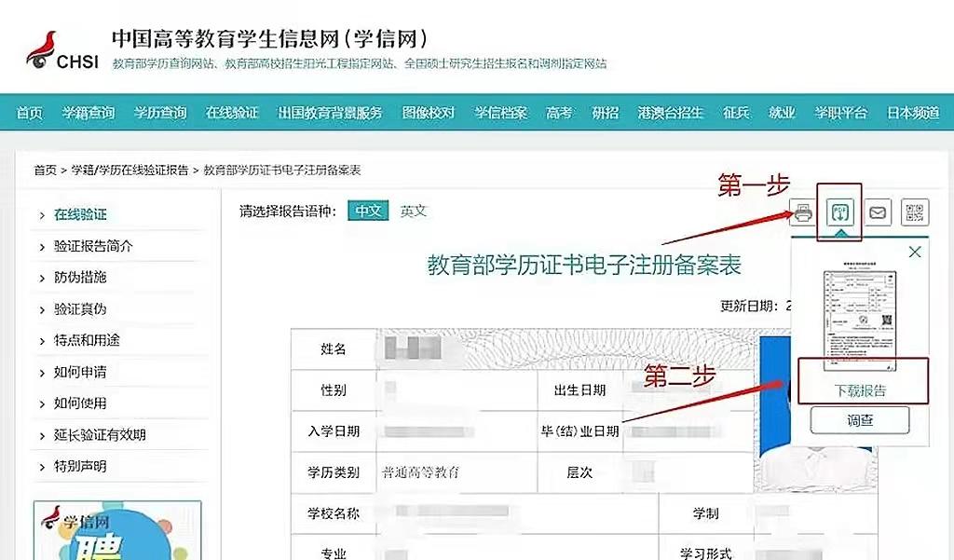Open 研招 menu item

[x=606, y=113]
